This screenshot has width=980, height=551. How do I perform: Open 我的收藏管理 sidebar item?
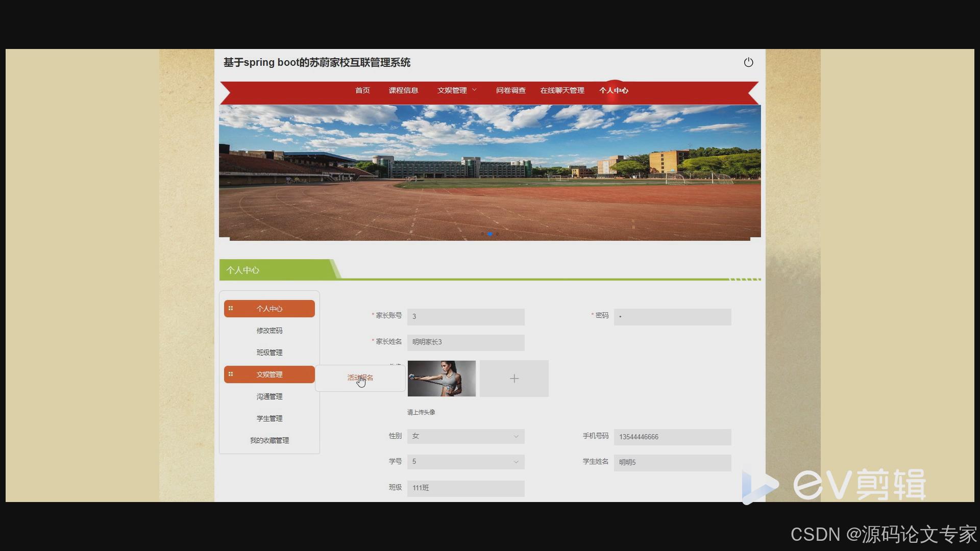[x=269, y=440]
